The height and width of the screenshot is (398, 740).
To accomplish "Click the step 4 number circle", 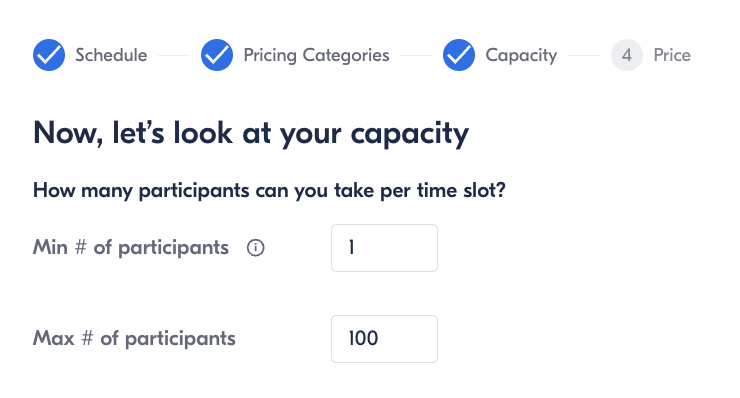I will pos(627,55).
